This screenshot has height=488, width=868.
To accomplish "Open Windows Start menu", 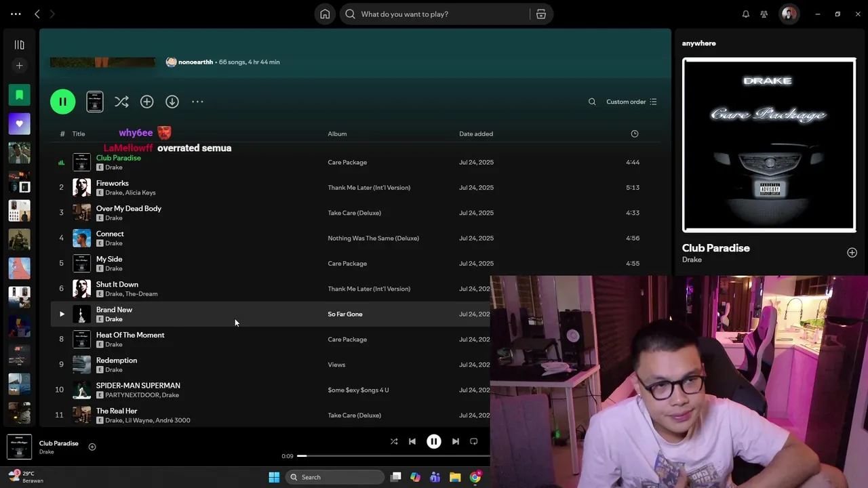I will pyautogui.click(x=274, y=477).
